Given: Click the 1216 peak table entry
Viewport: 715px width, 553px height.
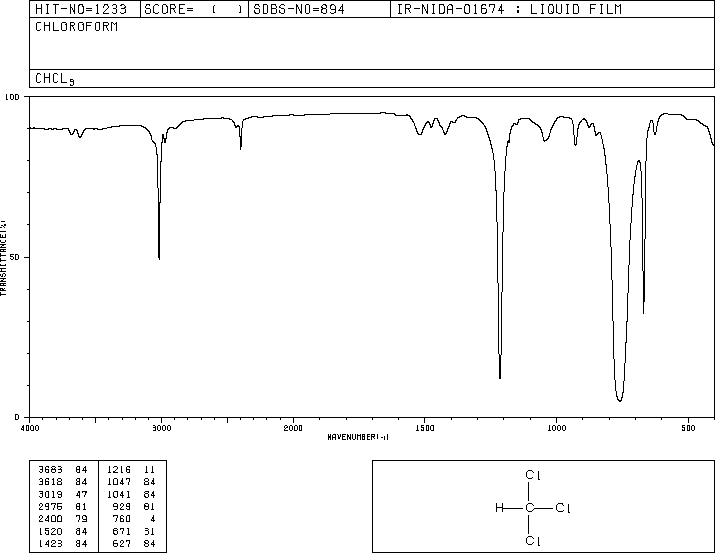Looking at the screenshot, I should coord(119,470).
